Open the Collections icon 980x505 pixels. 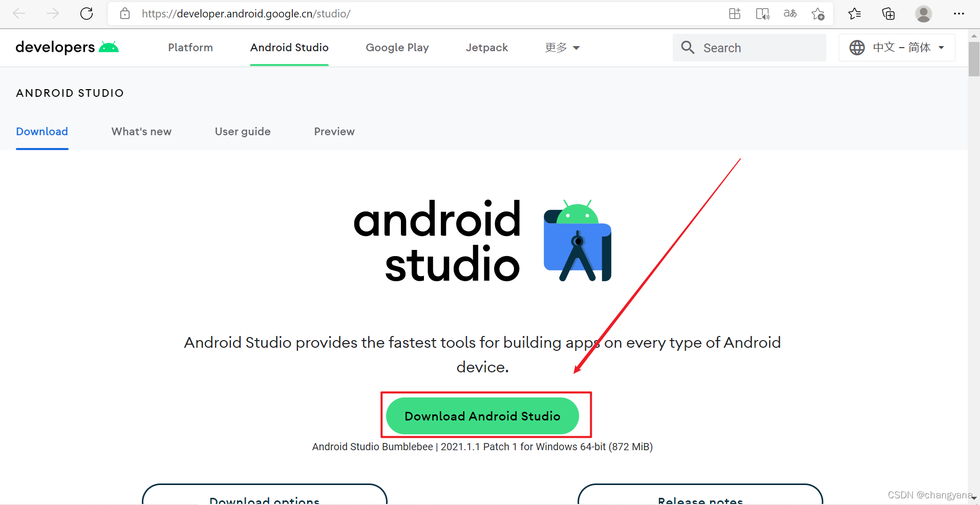[888, 13]
